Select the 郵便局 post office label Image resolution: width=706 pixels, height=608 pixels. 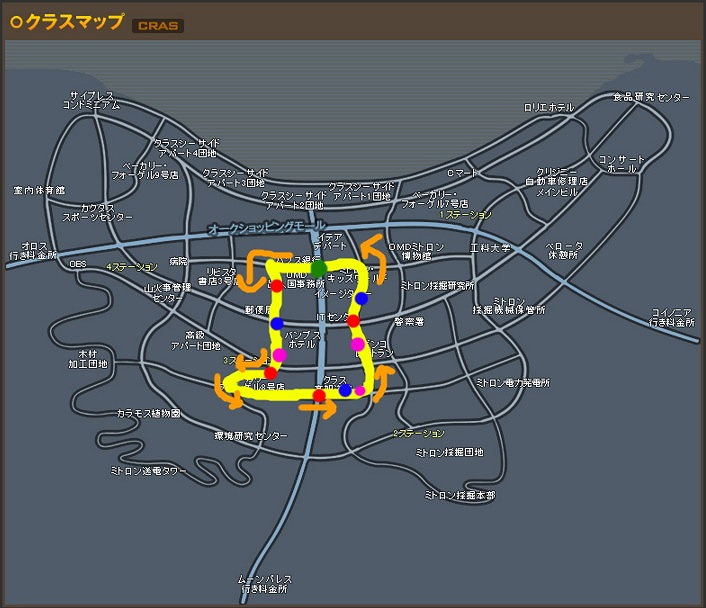(x=258, y=310)
